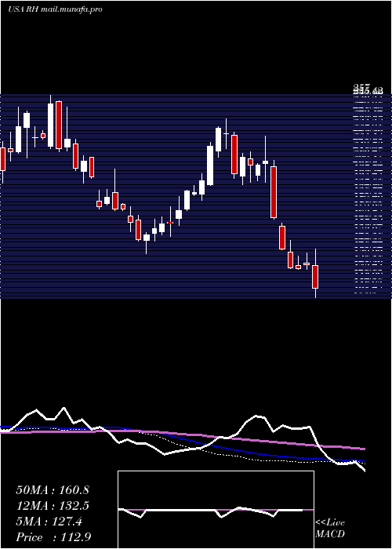Click the 5MA : 127.4 value
392x549 pixels.
point(49,522)
